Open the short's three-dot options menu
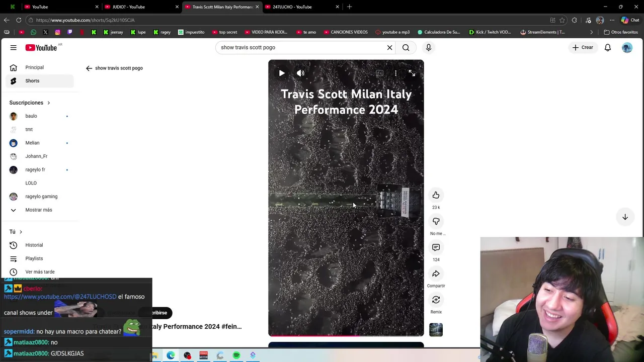The height and width of the screenshot is (362, 644). pyautogui.click(x=395, y=73)
